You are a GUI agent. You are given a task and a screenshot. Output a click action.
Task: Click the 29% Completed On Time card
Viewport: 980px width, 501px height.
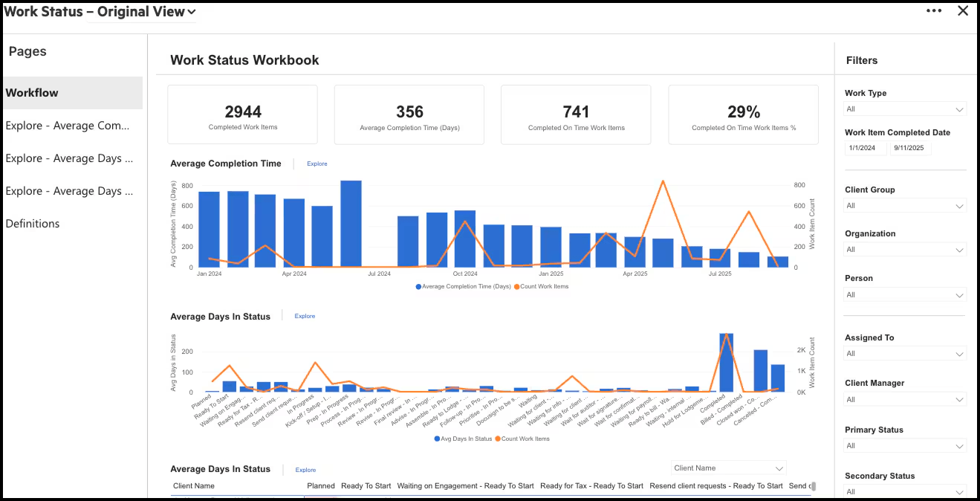pos(744,114)
